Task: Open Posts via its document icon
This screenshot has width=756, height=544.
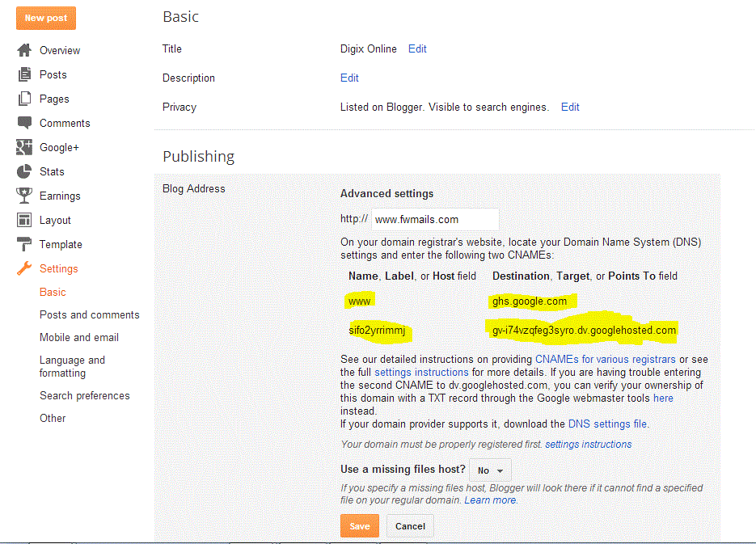Action: coord(24,74)
